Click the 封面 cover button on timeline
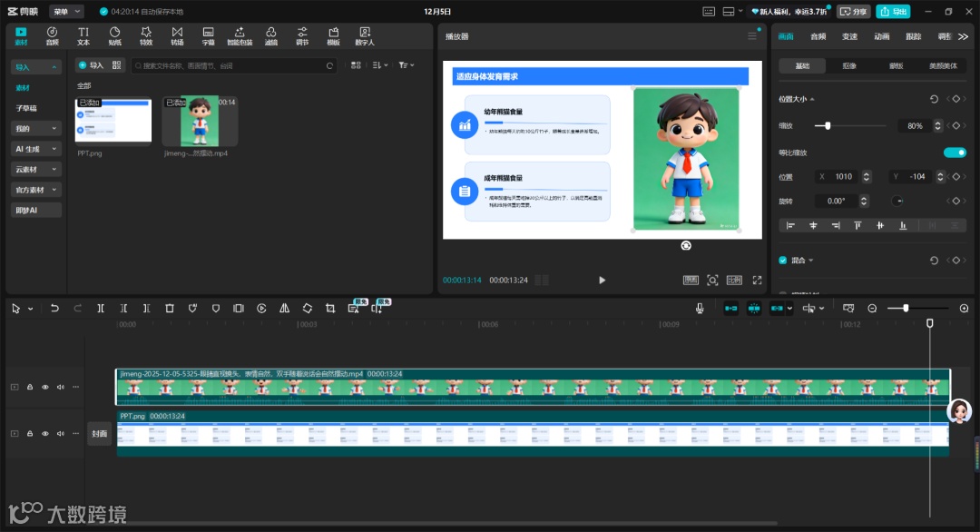 (99, 434)
